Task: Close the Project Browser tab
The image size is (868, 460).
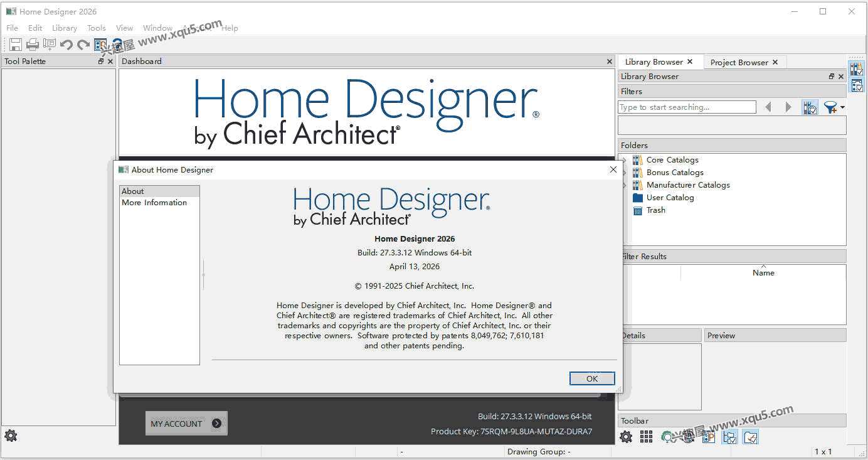Action: tap(775, 62)
